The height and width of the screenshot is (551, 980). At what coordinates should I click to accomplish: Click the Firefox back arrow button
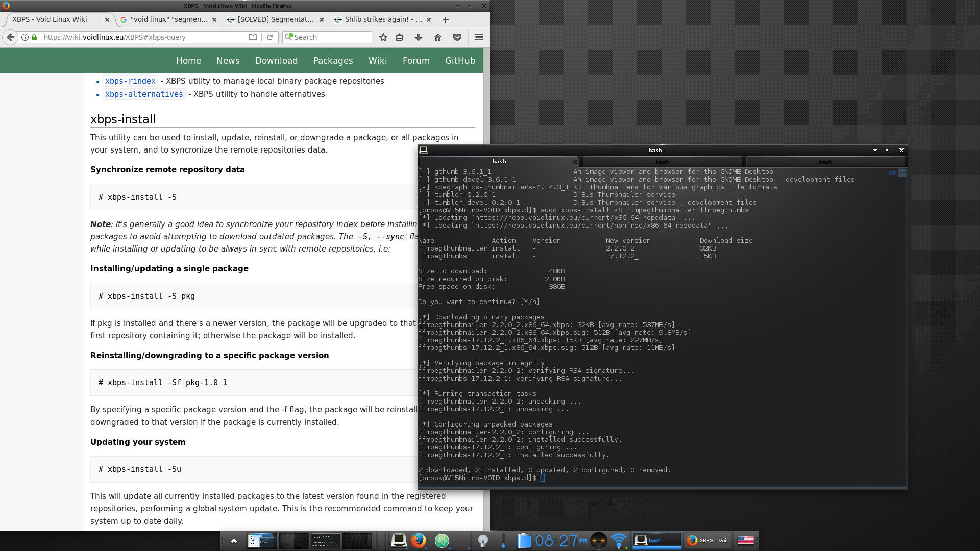(x=10, y=37)
